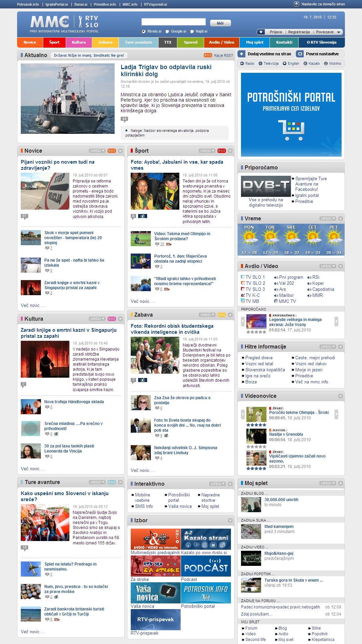Open the UREDI dropdown in Novice panel

click(x=97, y=151)
